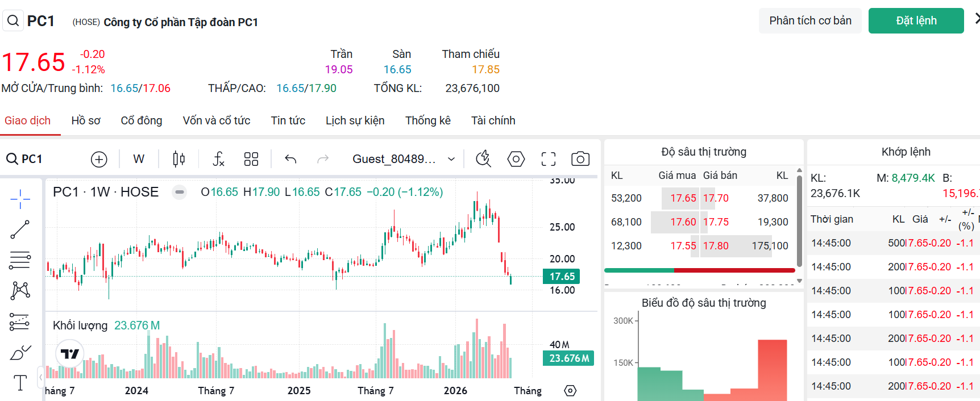980x401 pixels.
Task: Click the red sell bar in depth chart
Action: (773, 370)
